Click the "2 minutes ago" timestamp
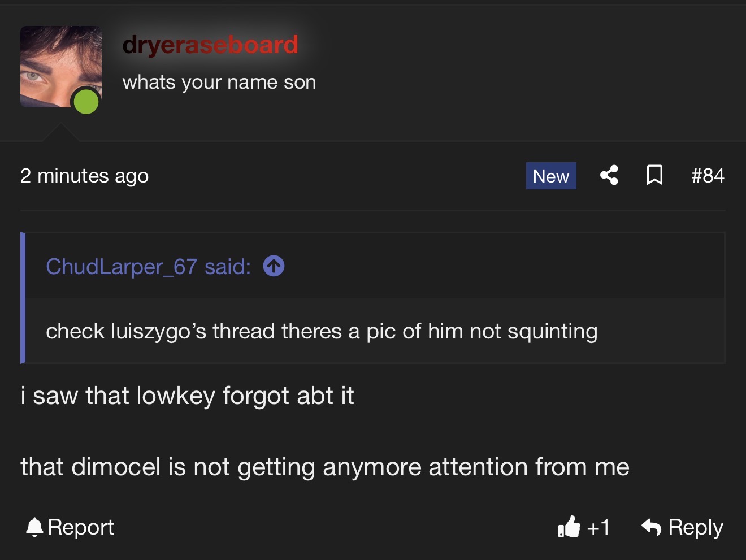 85,176
